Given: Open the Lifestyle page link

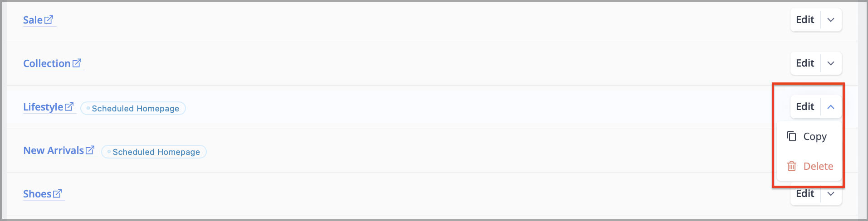Looking at the screenshot, I should tap(43, 107).
